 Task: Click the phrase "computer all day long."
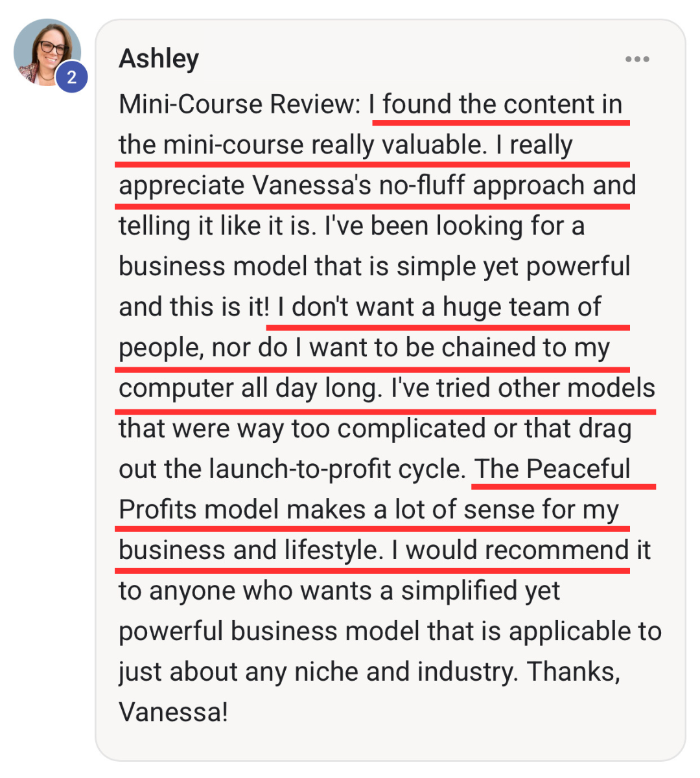[251, 389]
